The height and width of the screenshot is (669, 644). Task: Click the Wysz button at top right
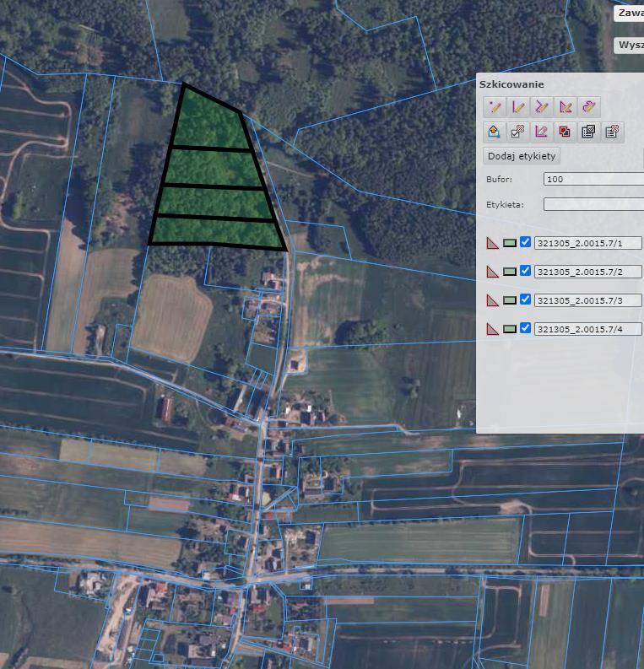(x=630, y=45)
